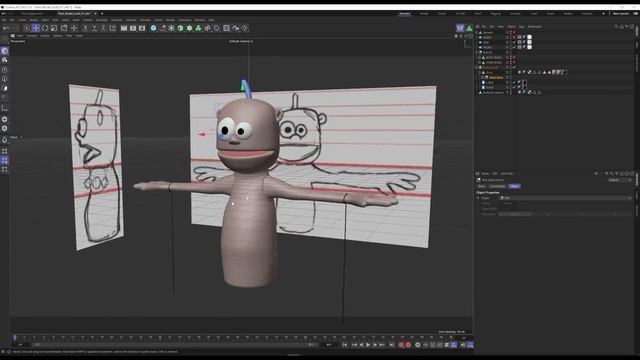
Task: Open Edit Render Settings icon
Action: [142, 28]
